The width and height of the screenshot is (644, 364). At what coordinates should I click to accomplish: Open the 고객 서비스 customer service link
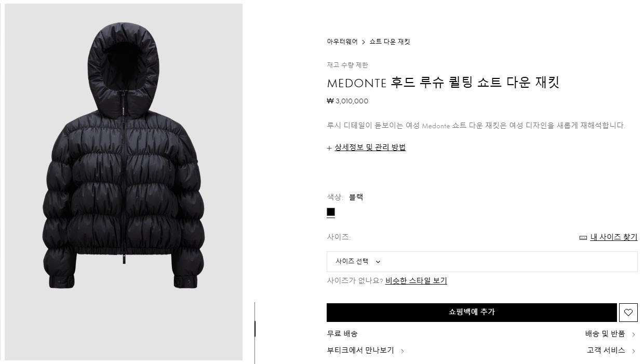tap(606, 350)
